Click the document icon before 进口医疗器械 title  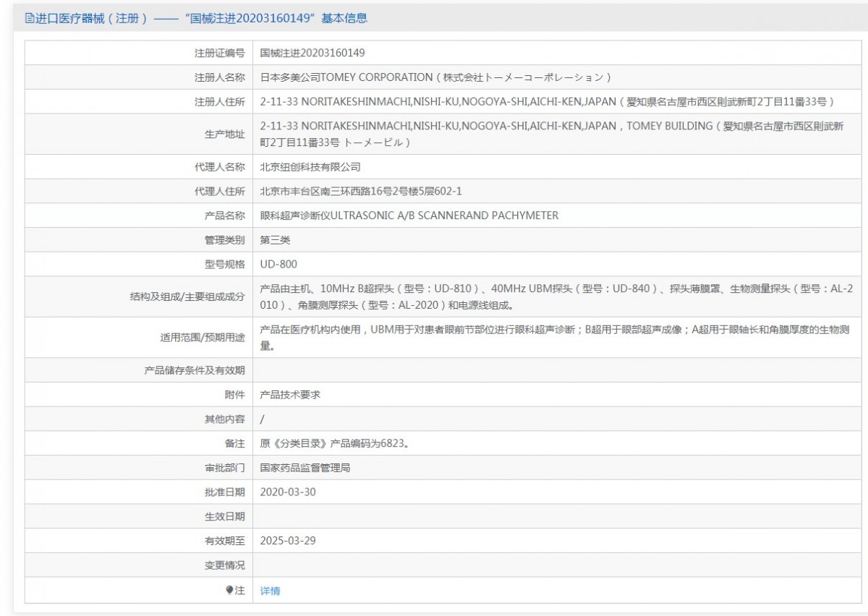[x=30, y=19]
